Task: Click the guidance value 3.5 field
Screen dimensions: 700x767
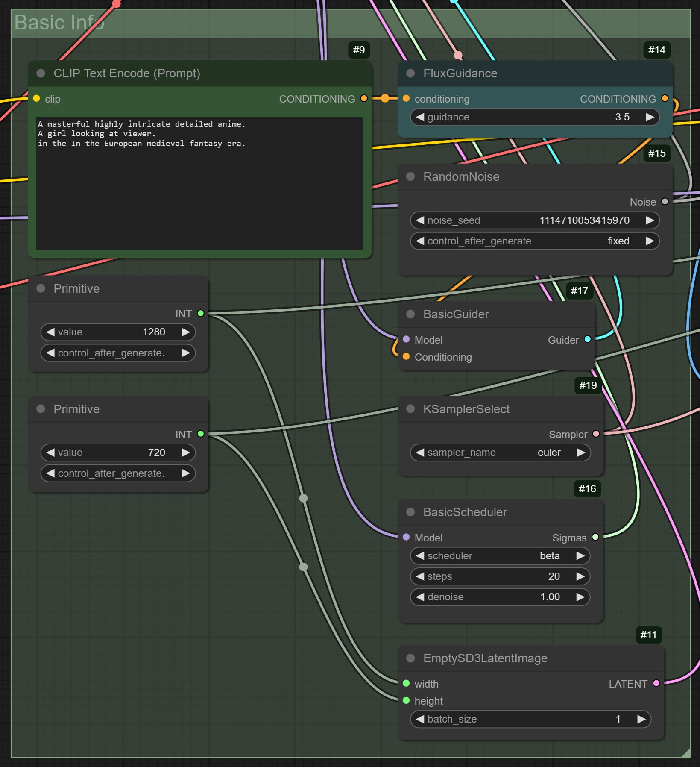Action: pyautogui.click(x=535, y=117)
